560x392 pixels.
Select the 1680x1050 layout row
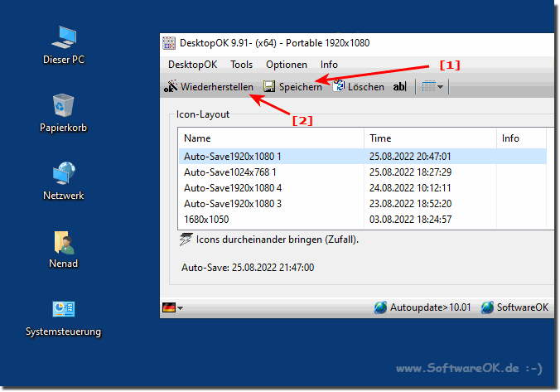(363, 219)
